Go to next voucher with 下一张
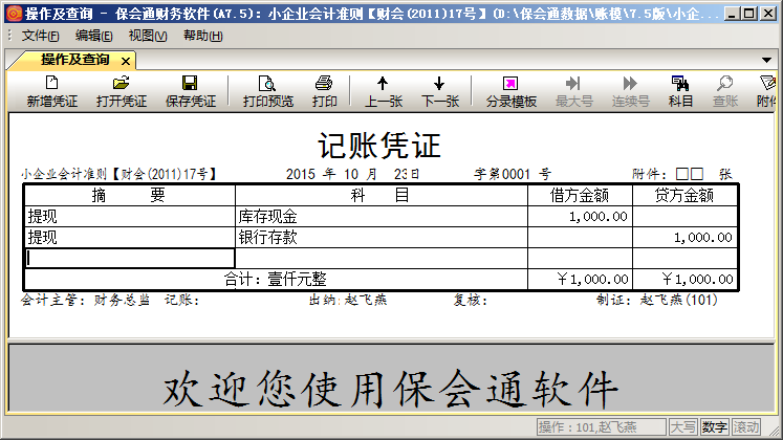 439,91
